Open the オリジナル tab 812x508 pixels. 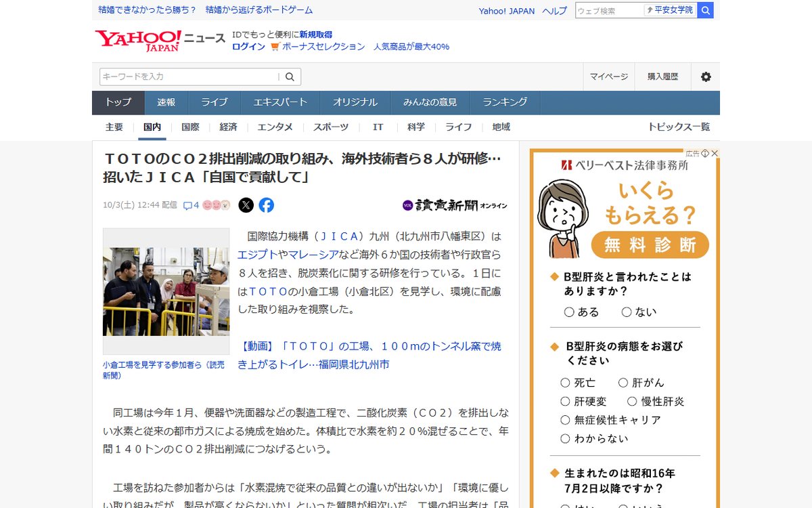click(x=355, y=102)
